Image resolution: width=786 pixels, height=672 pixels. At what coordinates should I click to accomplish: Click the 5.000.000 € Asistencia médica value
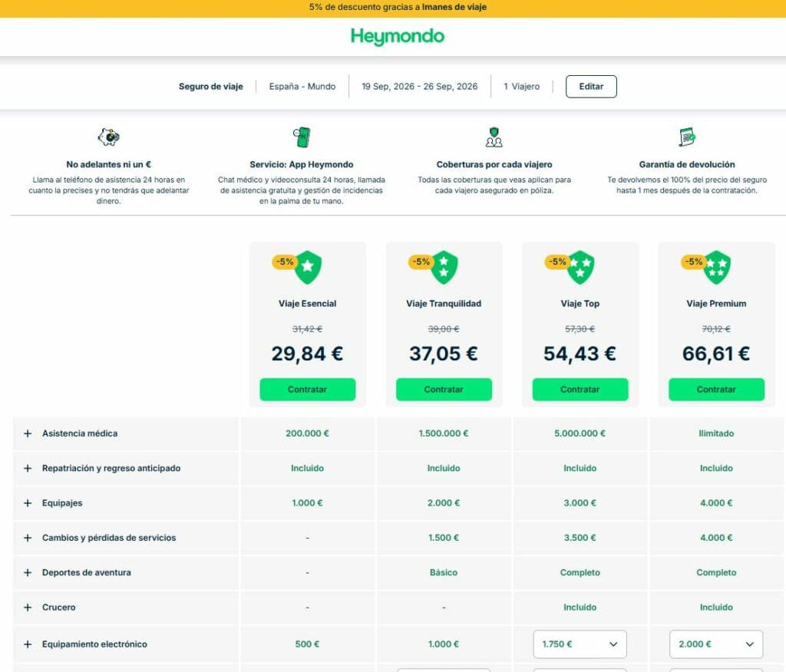(580, 433)
